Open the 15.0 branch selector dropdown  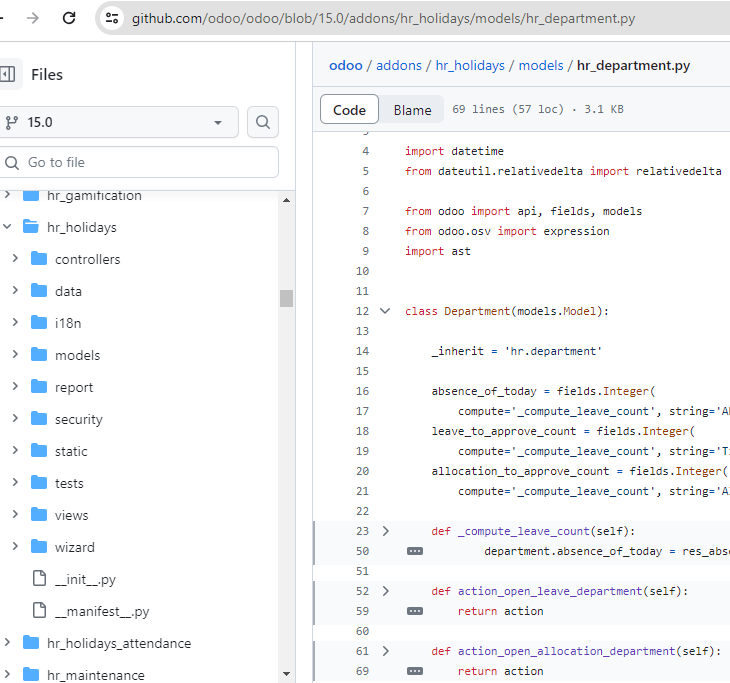tap(118, 122)
